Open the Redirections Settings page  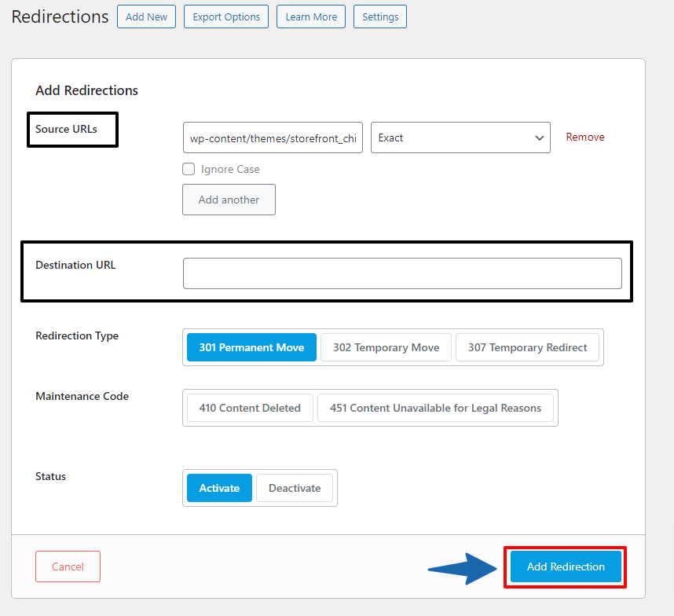click(x=379, y=16)
